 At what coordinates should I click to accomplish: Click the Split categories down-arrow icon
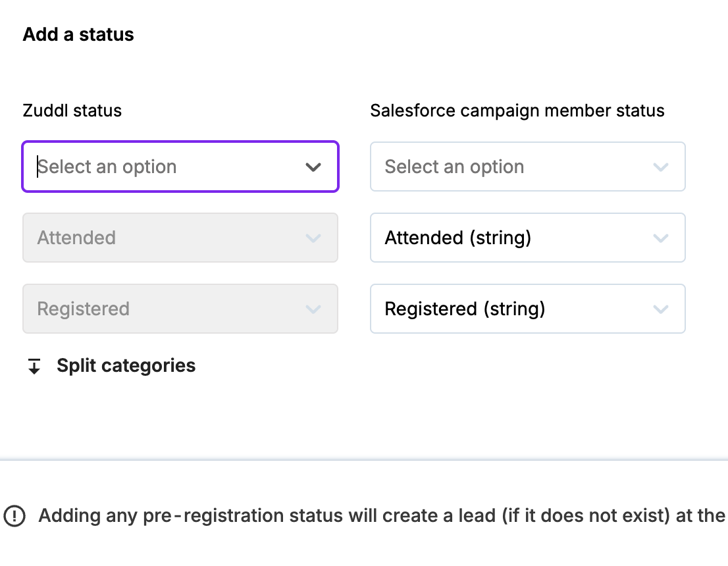pos(34,367)
